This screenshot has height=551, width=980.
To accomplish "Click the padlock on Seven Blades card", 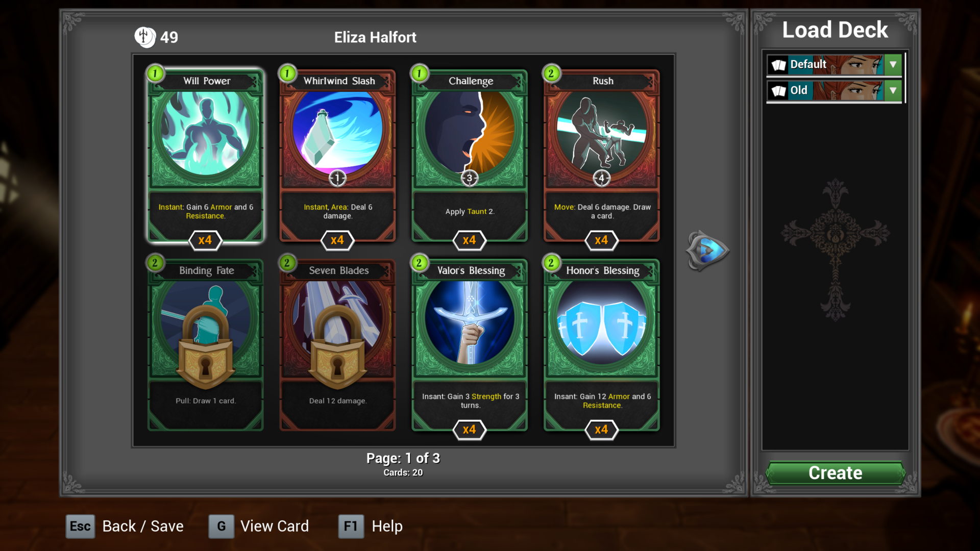I will coord(337,346).
